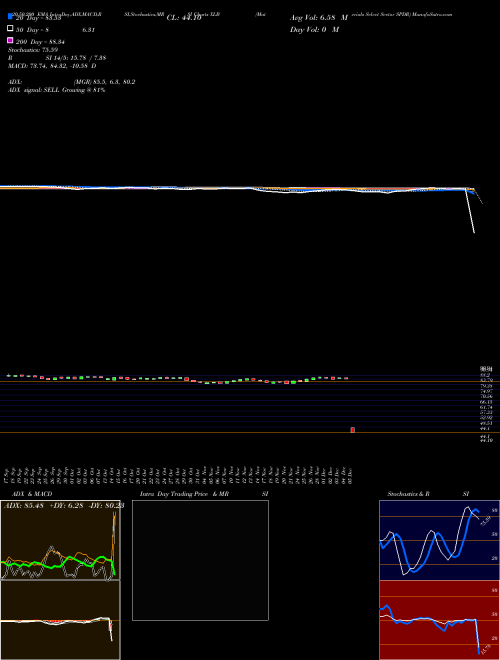
Task: Click the ADX indicator chart thumbnail
Action: pos(60,540)
